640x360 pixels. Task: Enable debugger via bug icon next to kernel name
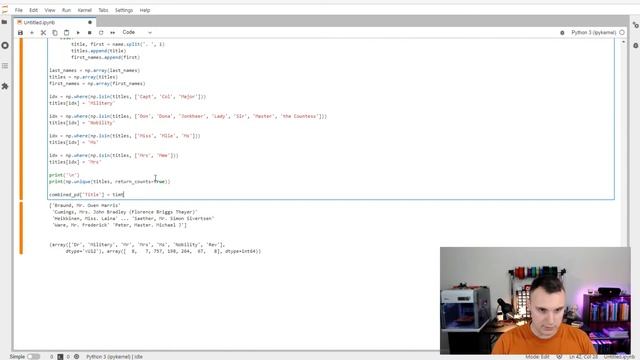click(x=562, y=33)
